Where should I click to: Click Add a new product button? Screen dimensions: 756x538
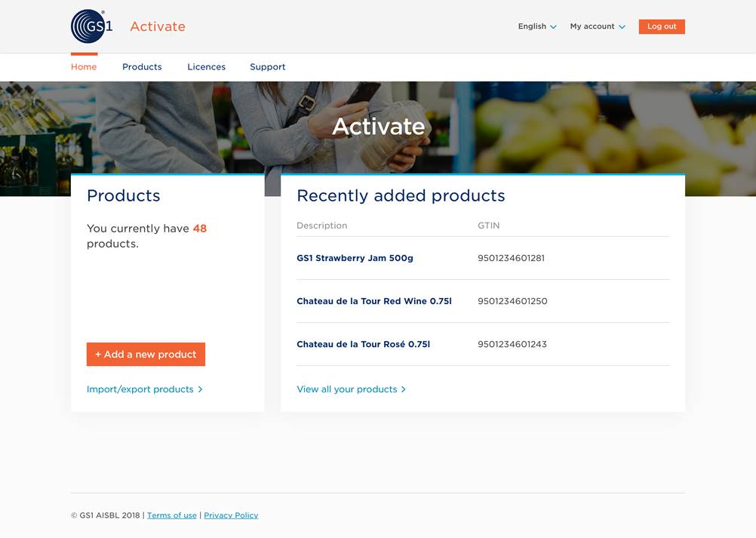pyautogui.click(x=146, y=355)
